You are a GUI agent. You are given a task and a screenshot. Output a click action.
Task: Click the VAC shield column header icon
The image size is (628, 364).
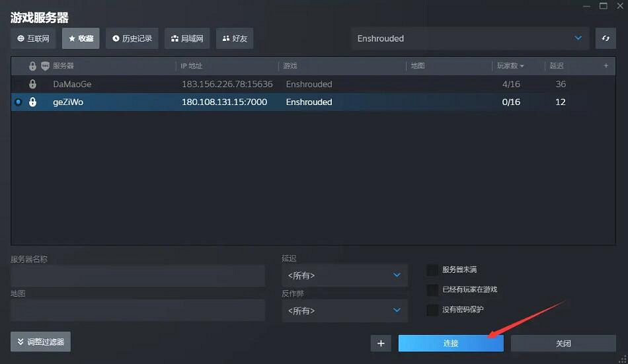tap(45, 66)
